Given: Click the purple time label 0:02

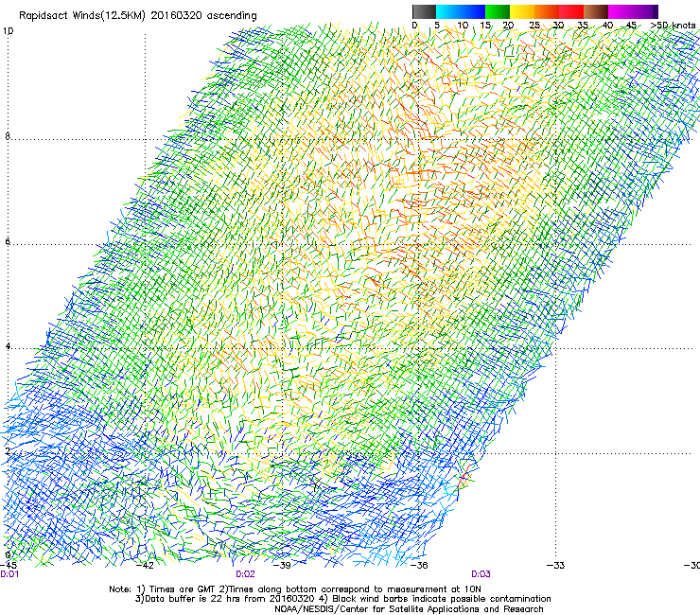Looking at the screenshot, I should (x=245, y=574).
